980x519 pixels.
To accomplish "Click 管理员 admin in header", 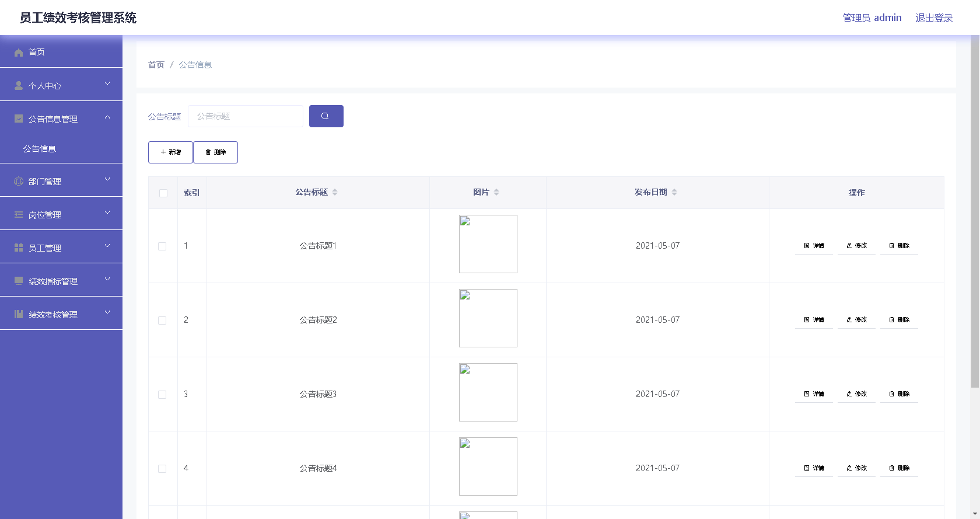I will click(872, 18).
